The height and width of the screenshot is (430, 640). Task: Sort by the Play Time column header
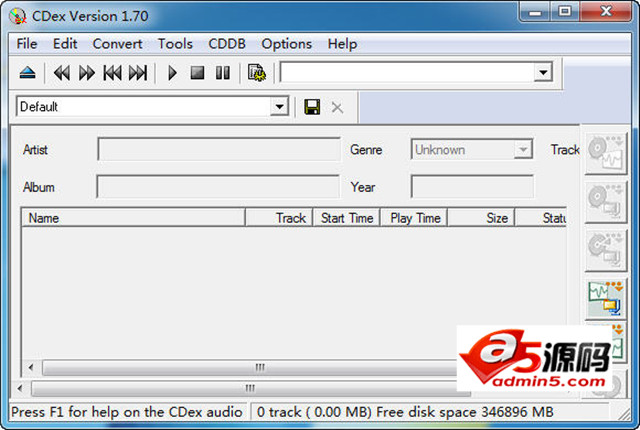[414, 218]
